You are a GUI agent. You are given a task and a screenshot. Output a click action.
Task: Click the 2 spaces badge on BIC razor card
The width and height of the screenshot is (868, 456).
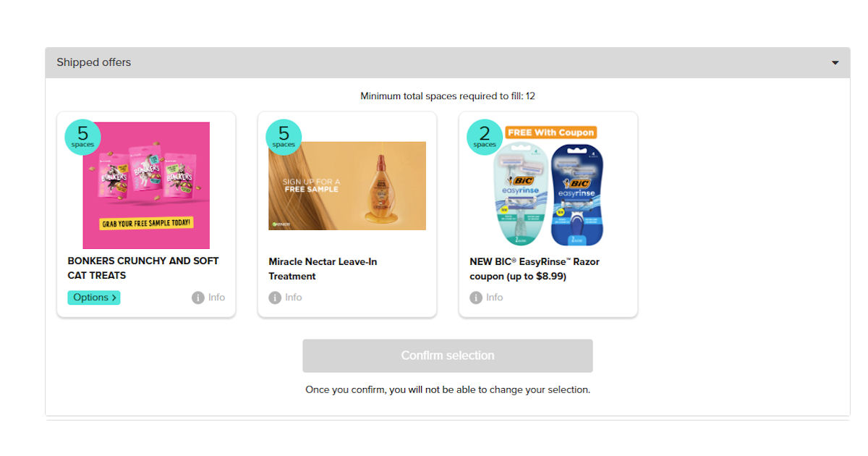(x=485, y=137)
